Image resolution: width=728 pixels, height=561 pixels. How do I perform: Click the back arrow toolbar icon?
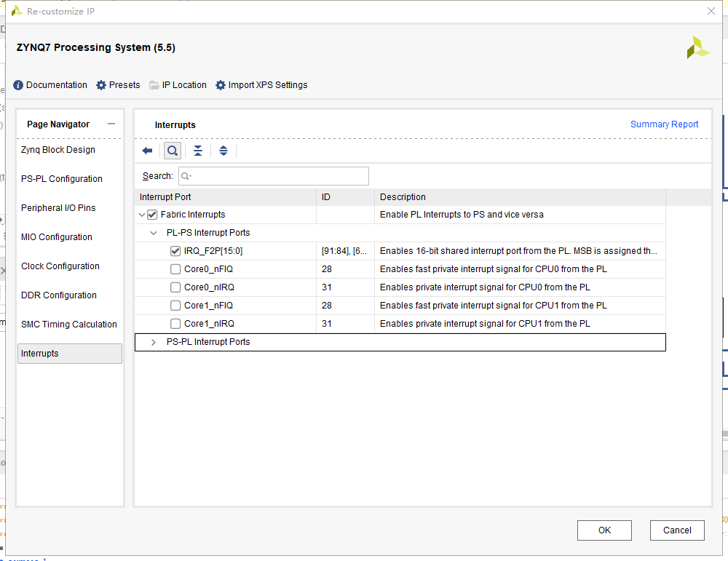point(147,151)
